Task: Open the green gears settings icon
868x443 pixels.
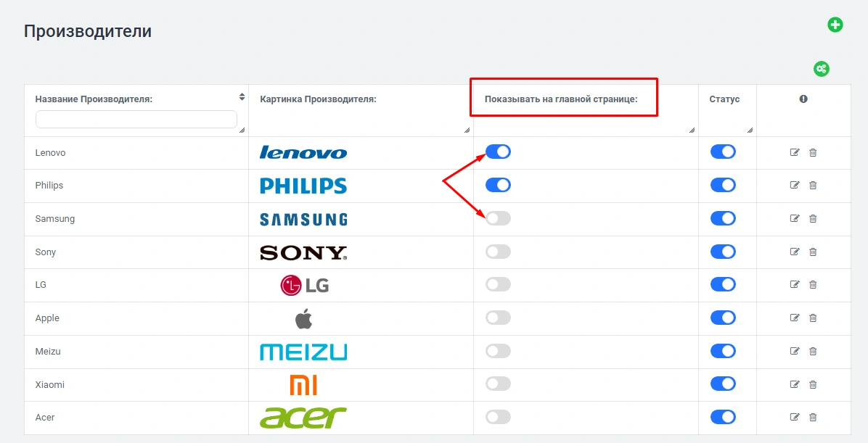Action: pyautogui.click(x=821, y=69)
